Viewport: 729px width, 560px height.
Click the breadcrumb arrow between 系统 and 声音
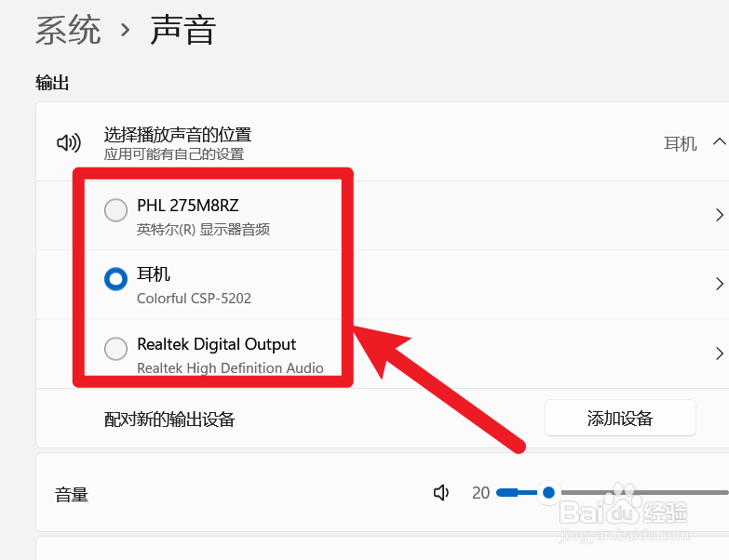point(125,30)
